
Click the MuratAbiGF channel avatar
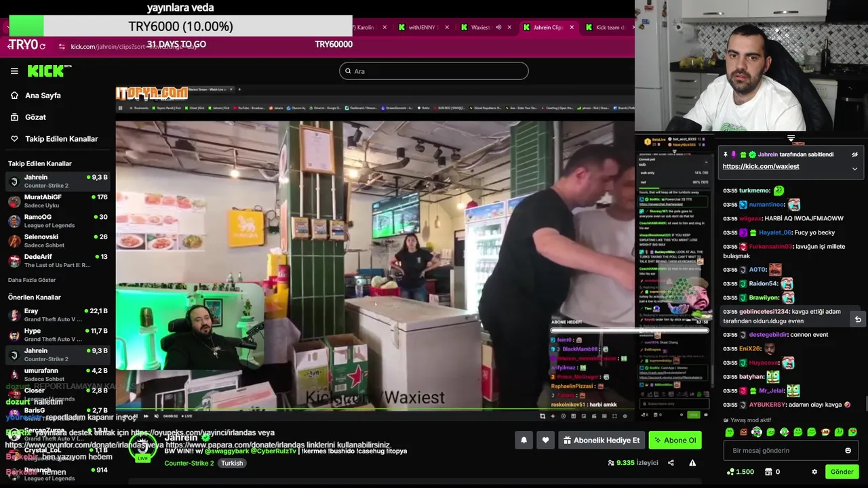tap(14, 201)
